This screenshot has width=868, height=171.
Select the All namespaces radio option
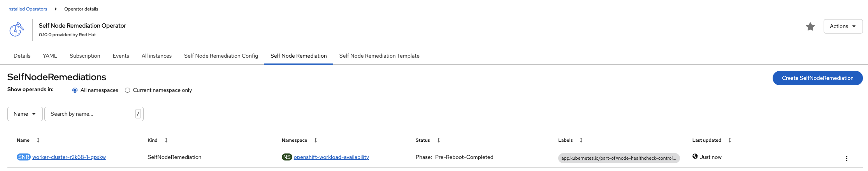tap(75, 90)
